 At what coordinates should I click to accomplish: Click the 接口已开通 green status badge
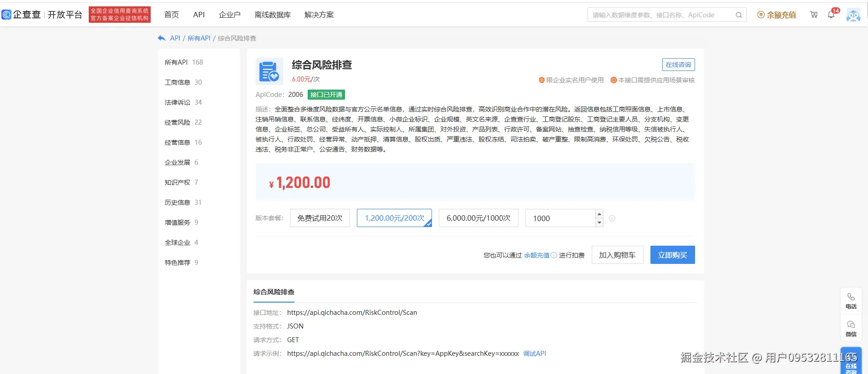[x=326, y=95]
